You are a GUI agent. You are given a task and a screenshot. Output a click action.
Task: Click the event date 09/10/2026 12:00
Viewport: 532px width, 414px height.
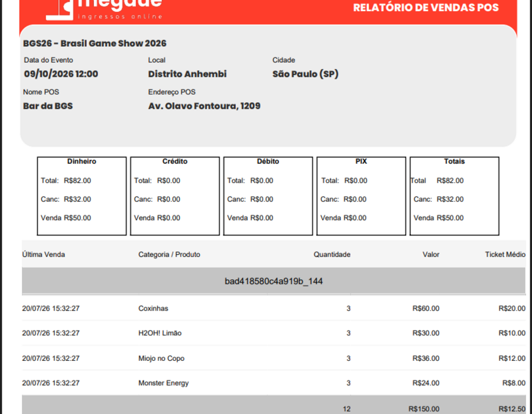pos(61,74)
